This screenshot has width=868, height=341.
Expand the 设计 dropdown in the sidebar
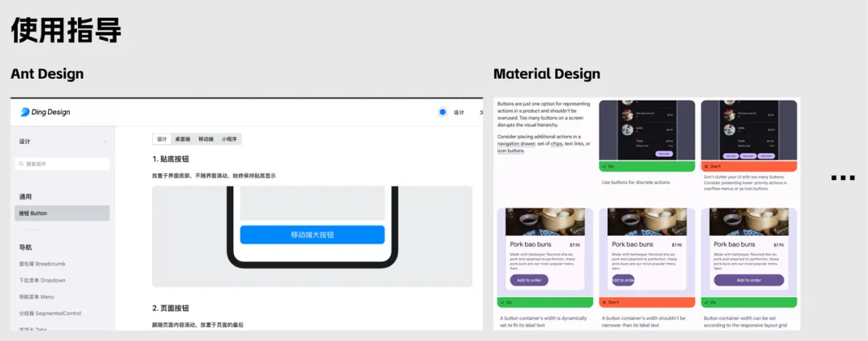coord(104,142)
